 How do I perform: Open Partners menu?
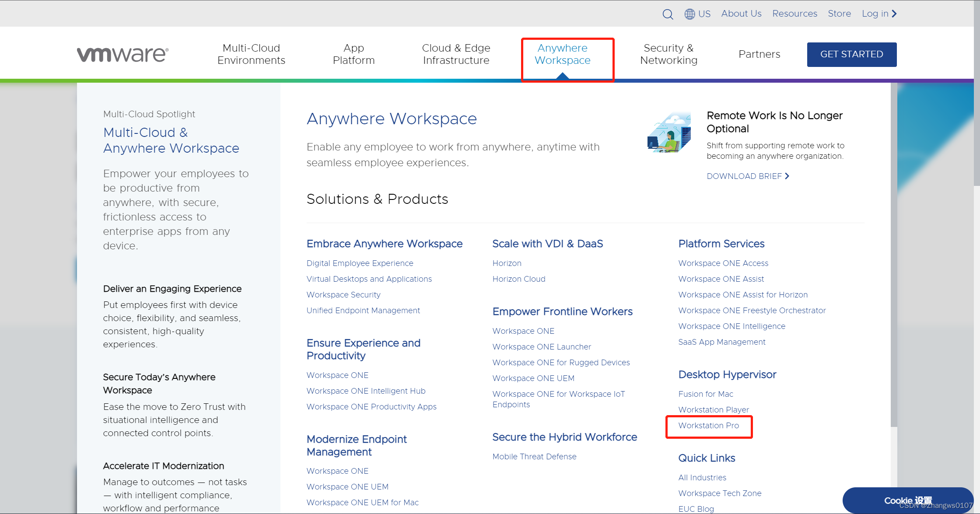[x=759, y=54]
